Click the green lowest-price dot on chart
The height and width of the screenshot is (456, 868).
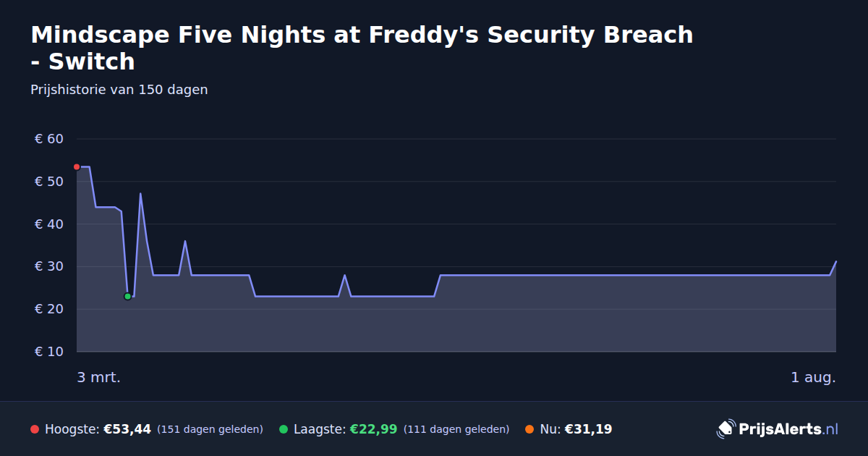pos(128,296)
